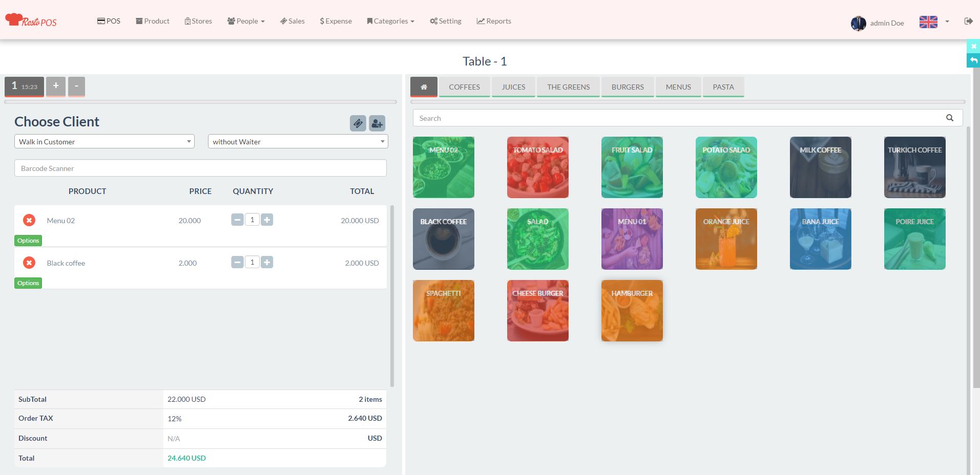This screenshot has height=475, width=980.
Task: Click the product Search field
Action: [687, 118]
